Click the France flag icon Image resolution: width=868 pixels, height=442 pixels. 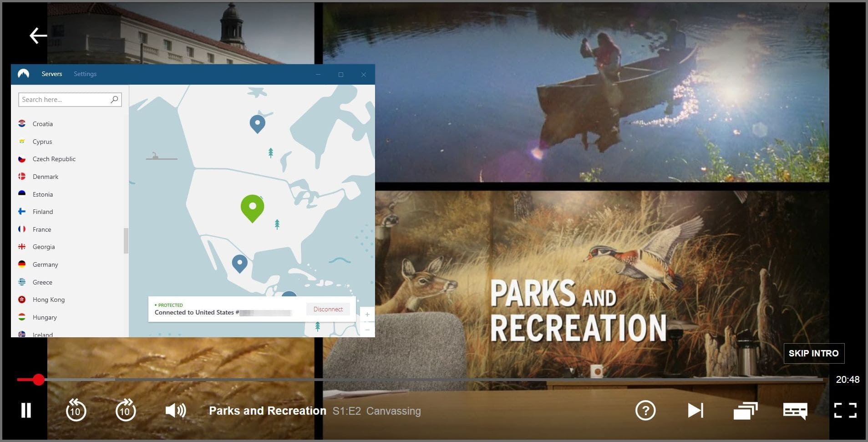[x=22, y=229]
